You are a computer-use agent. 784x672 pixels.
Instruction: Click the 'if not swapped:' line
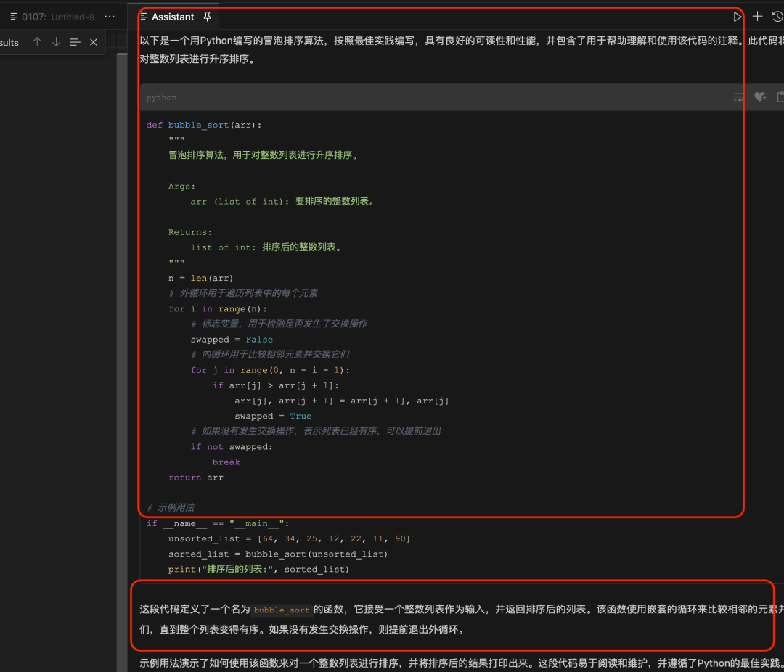click(232, 447)
